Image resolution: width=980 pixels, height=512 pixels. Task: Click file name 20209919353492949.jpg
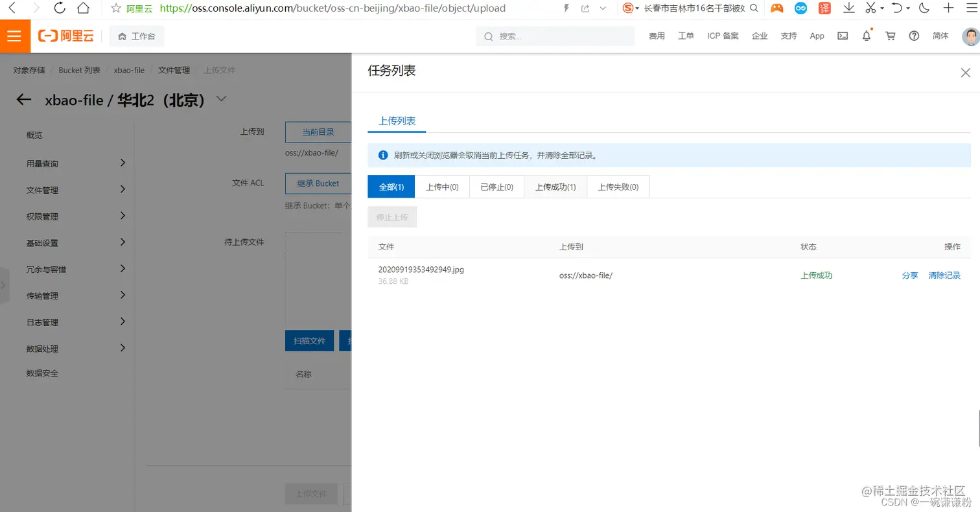tap(421, 270)
